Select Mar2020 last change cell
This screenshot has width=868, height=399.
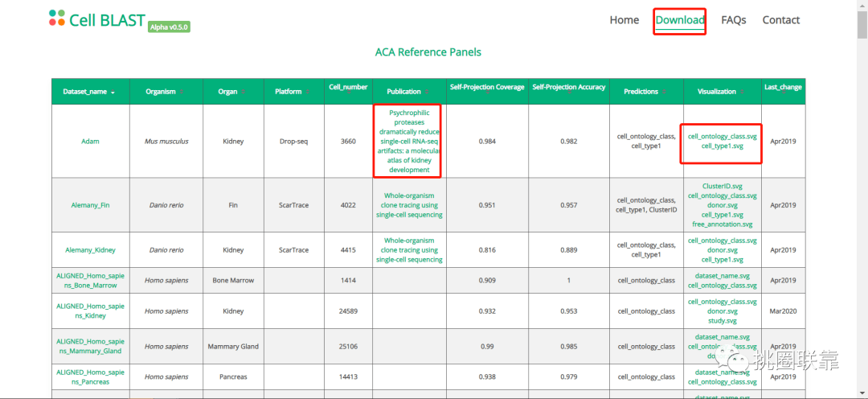[x=783, y=311]
